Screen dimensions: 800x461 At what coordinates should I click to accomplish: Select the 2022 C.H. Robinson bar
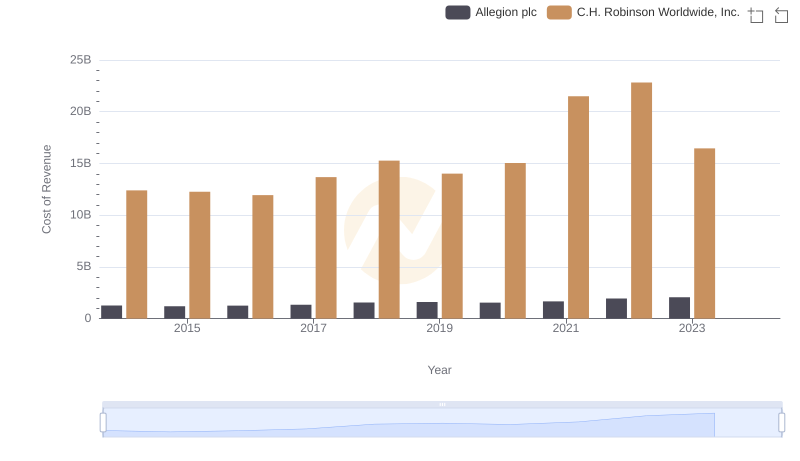(x=641, y=200)
